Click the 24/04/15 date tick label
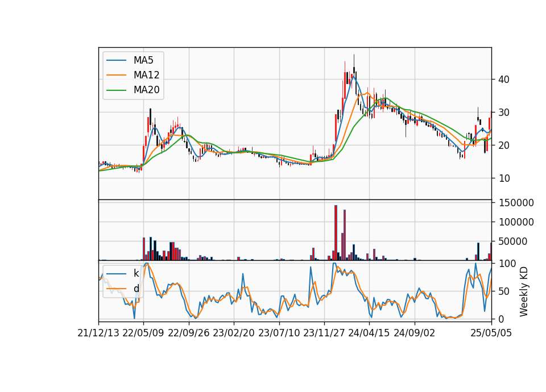 point(369,333)
